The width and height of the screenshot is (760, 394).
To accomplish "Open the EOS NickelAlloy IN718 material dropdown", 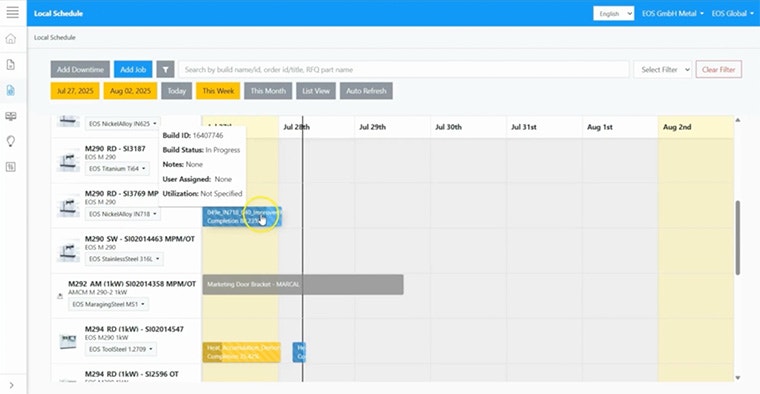I will tap(123, 214).
